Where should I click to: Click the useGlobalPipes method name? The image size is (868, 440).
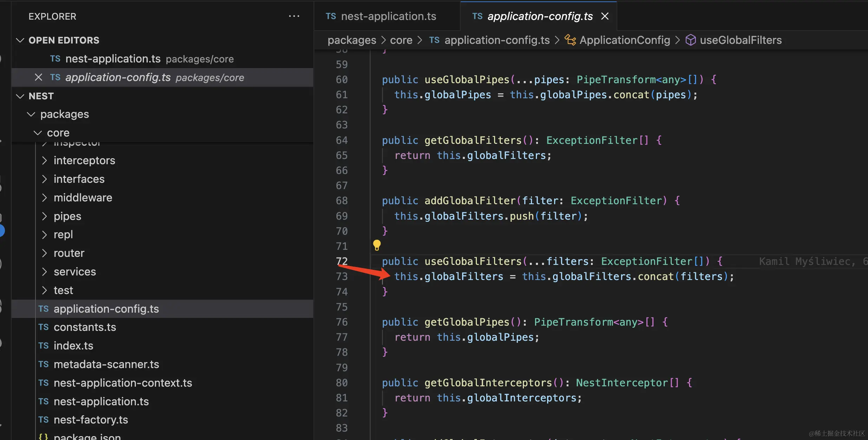point(467,80)
